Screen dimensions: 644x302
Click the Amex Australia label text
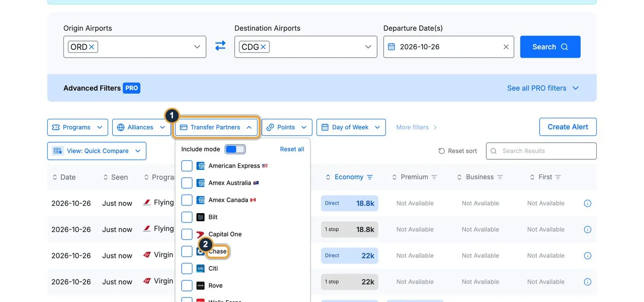(230, 183)
